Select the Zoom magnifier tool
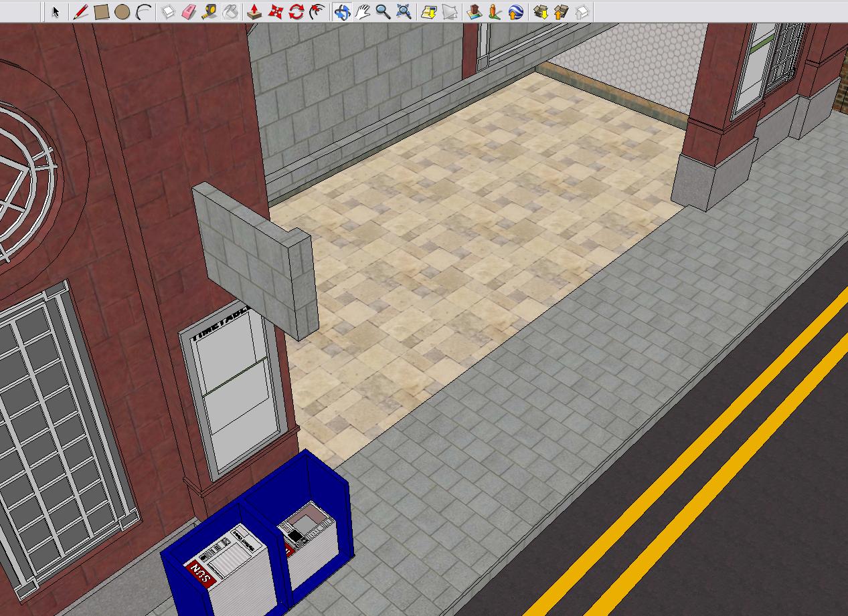This screenshot has height=616, width=848. 383,12
